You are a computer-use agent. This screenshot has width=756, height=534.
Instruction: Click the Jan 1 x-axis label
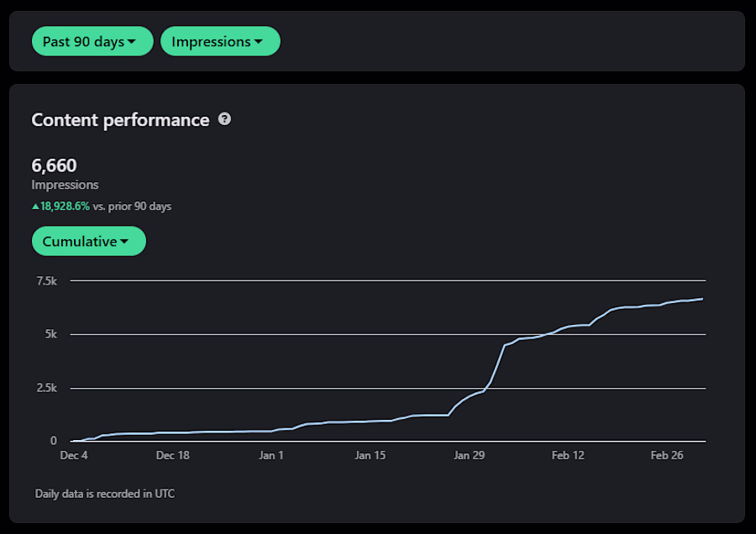pyautogui.click(x=271, y=456)
